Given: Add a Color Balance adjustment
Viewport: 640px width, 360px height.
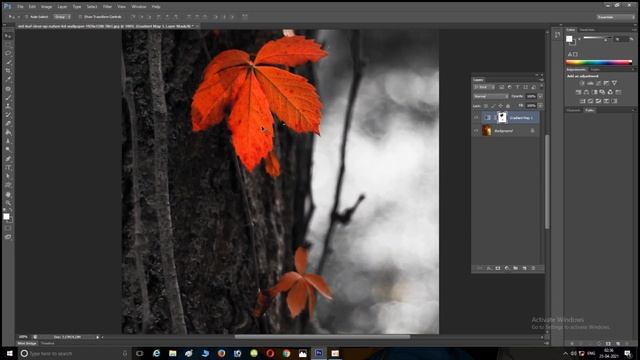Looking at the screenshot, I should click(586, 92).
